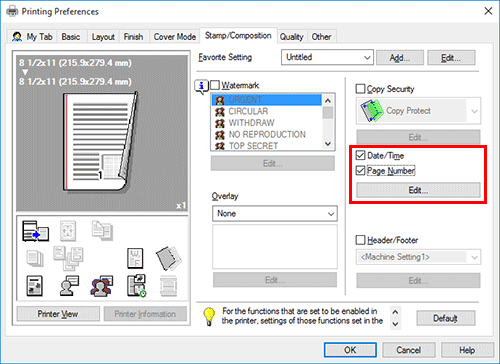500x364 pixels.
Task: Uncheck the Date/Time checkbox
Action: coord(360,155)
